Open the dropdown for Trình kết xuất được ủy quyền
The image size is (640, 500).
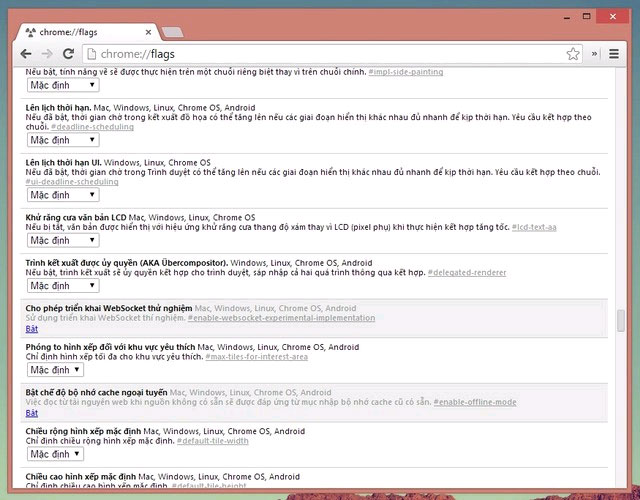pos(63,285)
